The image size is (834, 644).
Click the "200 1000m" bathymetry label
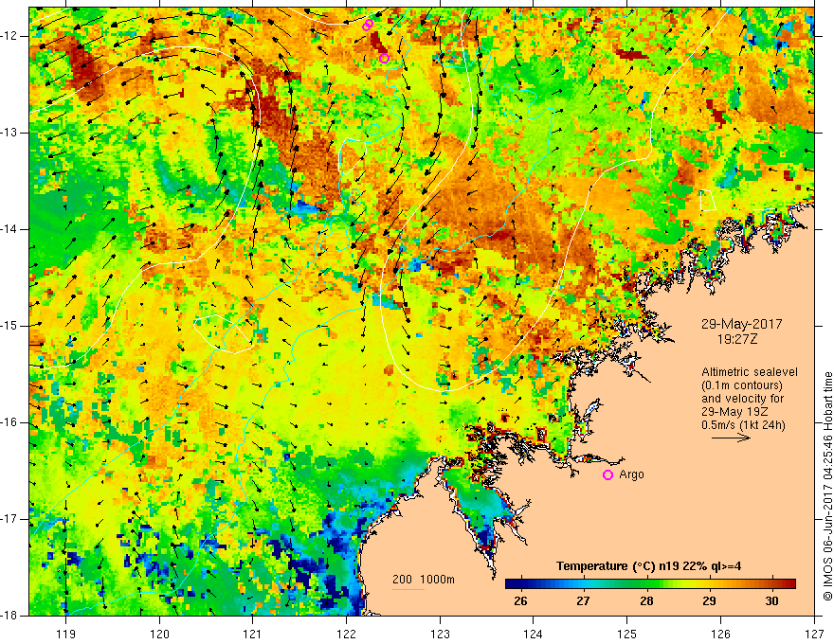click(x=424, y=580)
